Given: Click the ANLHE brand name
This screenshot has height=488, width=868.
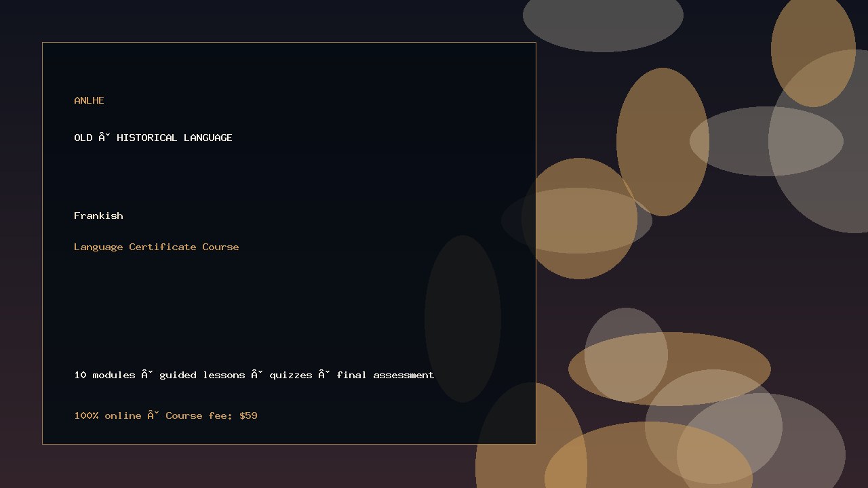Looking at the screenshot, I should click(x=89, y=100).
